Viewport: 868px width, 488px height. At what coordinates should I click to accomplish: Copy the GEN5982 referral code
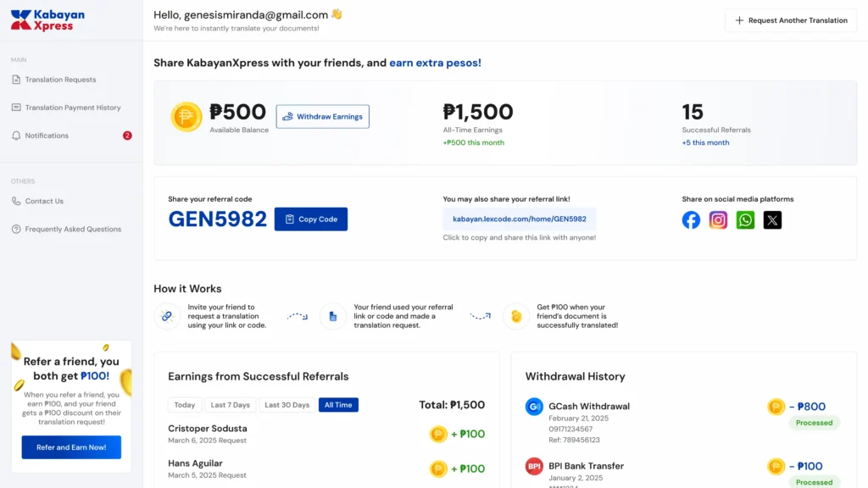click(311, 219)
